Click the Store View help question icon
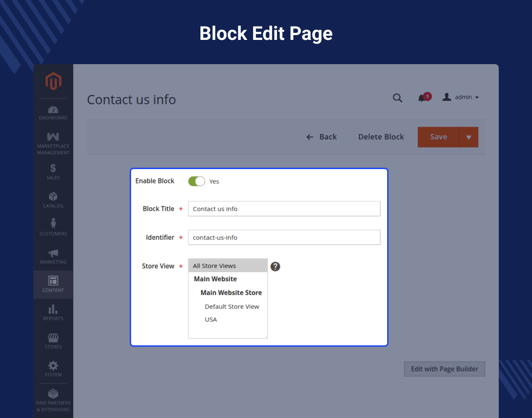532x418 pixels. click(275, 266)
